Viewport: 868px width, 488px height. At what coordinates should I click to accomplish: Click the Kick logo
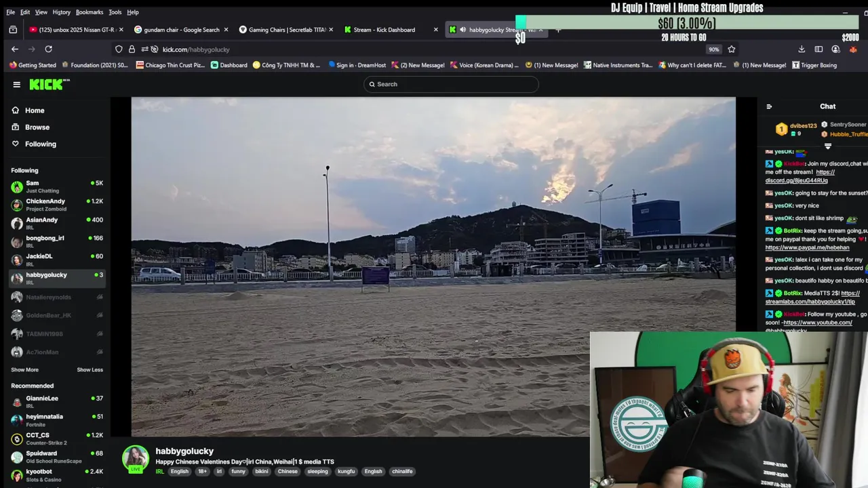(x=50, y=84)
